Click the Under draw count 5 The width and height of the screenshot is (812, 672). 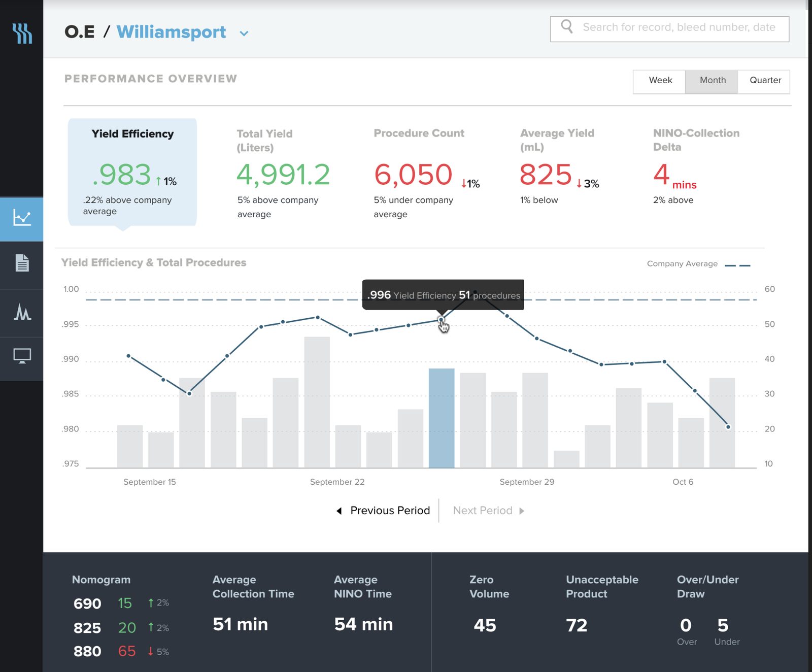pyautogui.click(x=723, y=625)
